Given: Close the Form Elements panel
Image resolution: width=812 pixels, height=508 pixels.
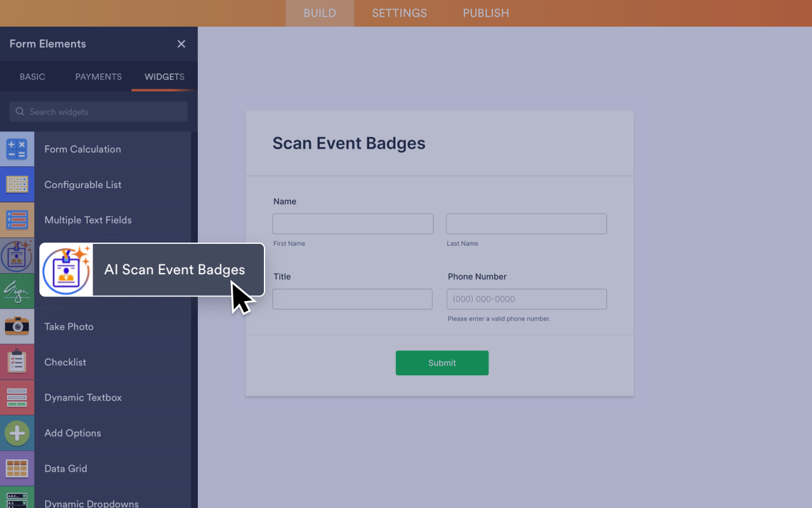Looking at the screenshot, I should [x=181, y=44].
